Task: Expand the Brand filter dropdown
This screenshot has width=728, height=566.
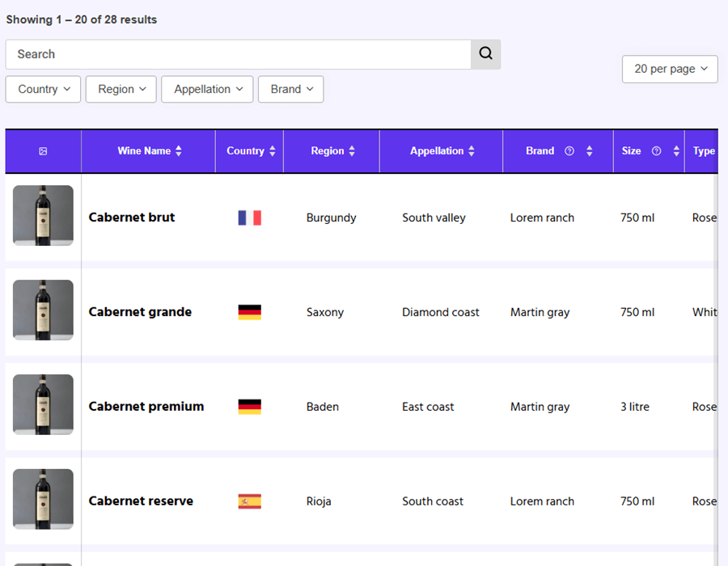Action: [x=291, y=89]
